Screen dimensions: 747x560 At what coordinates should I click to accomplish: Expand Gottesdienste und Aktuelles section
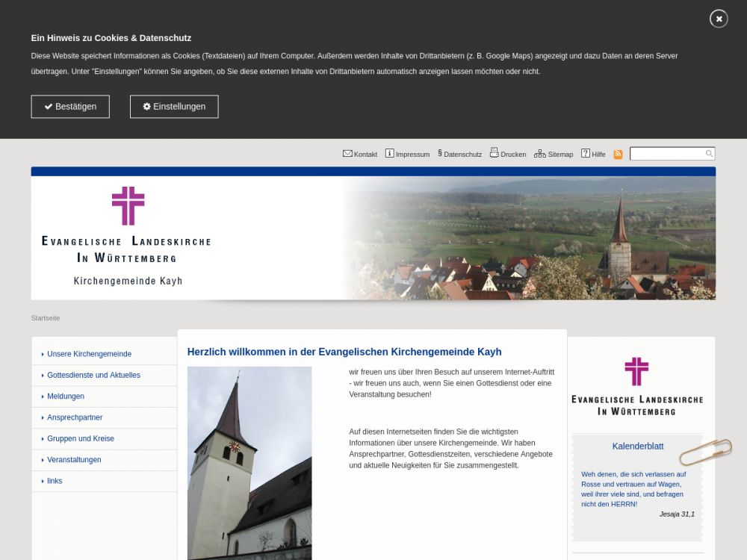pyautogui.click(x=93, y=375)
